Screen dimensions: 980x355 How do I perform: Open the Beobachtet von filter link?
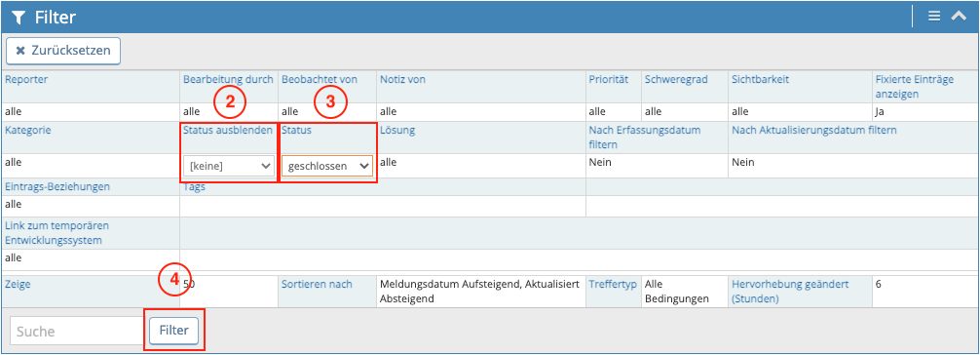point(320,80)
